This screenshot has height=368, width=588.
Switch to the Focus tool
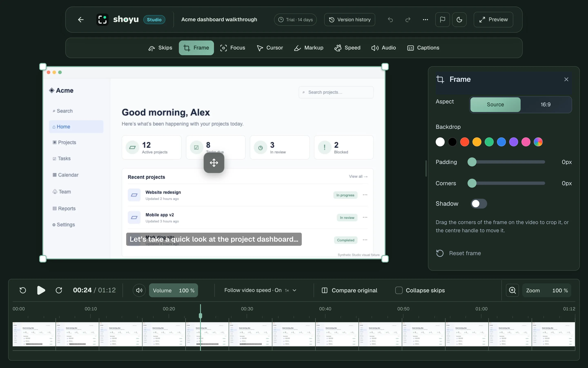tap(233, 48)
